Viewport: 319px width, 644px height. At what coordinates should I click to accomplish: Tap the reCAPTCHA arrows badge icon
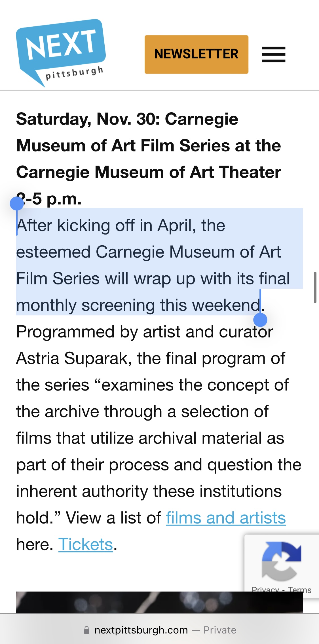click(281, 561)
